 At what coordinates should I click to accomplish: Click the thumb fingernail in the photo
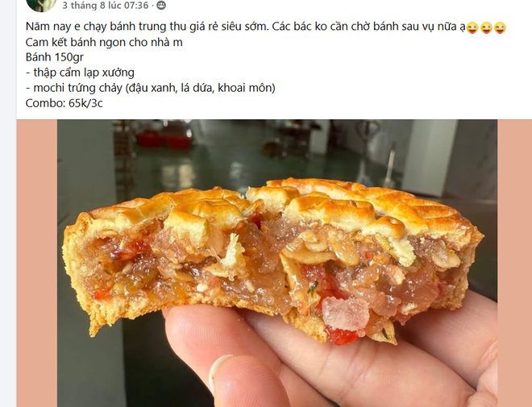pos(218,373)
